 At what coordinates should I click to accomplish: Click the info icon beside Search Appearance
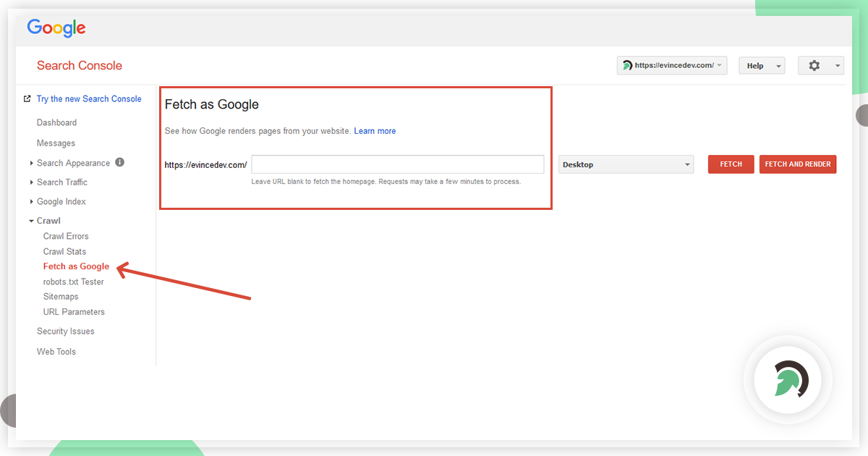(x=120, y=162)
